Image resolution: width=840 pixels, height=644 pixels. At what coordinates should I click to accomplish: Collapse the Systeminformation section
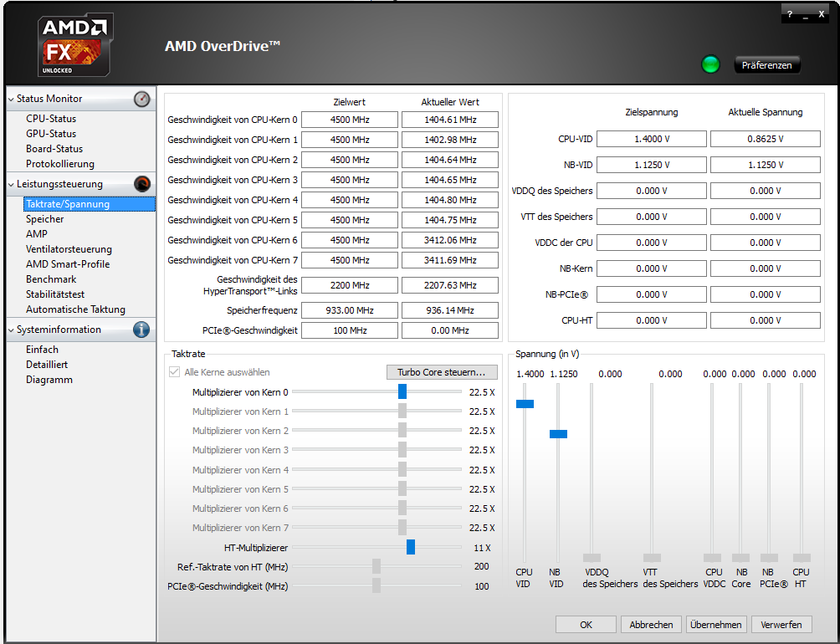click(x=11, y=330)
